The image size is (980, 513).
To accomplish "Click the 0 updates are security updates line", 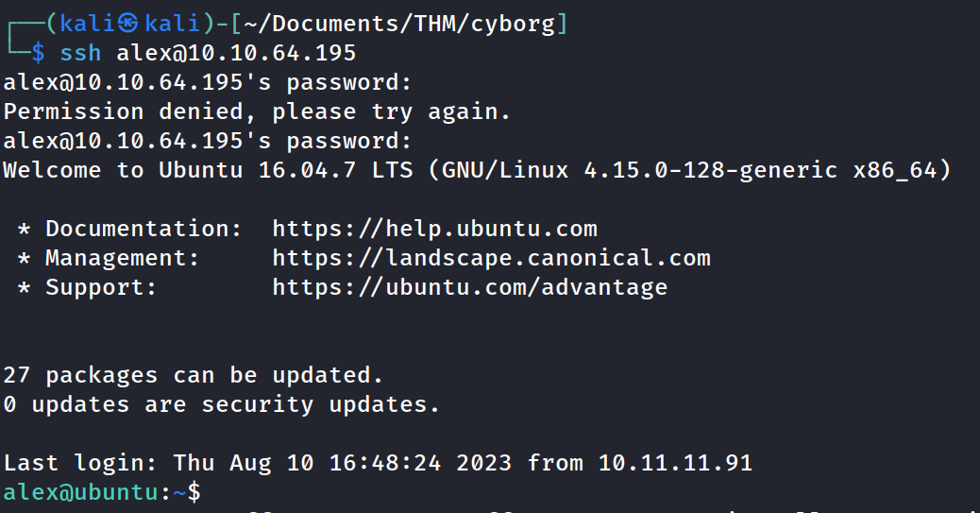I will pos(222,404).
